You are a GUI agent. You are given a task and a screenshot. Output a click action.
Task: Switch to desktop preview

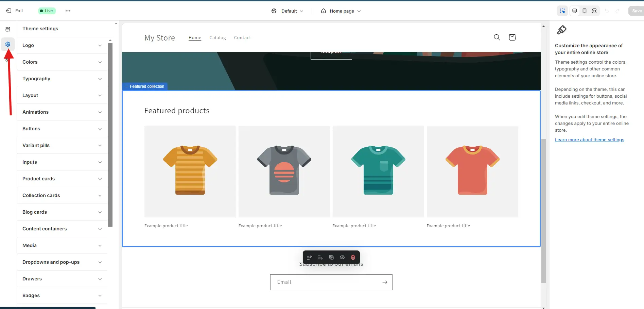pos(575,11)
